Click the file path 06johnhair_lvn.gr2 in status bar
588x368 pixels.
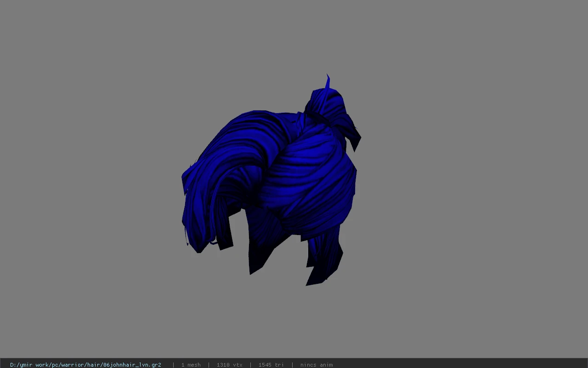click(85, 365)
